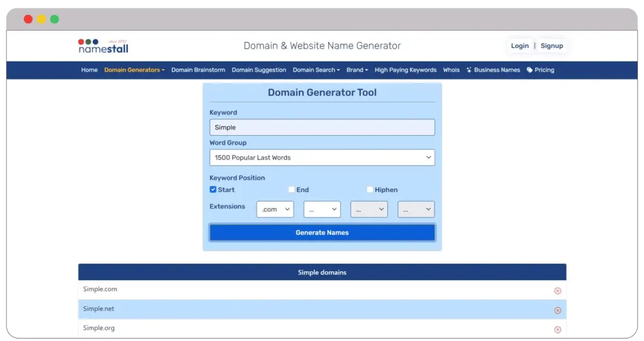Open Pricing with tag icon
The height and width of the screenshot is (341, 644).
[540, 70]
